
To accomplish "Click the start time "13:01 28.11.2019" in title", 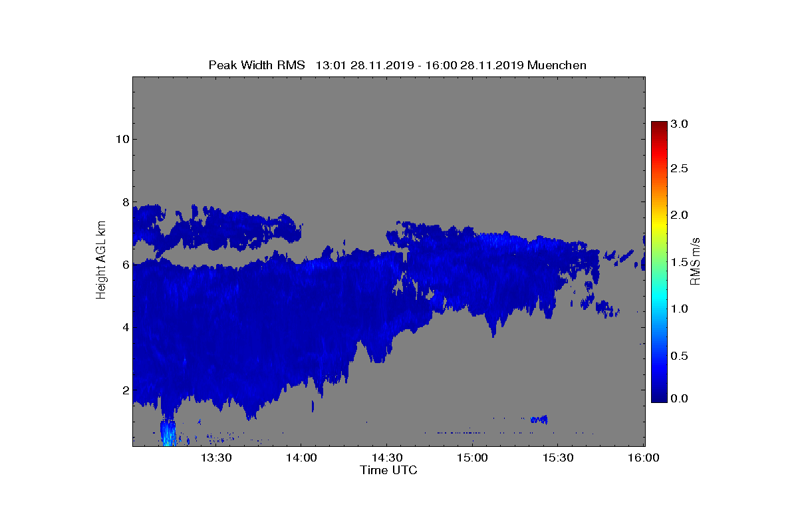I will [364, 65].
